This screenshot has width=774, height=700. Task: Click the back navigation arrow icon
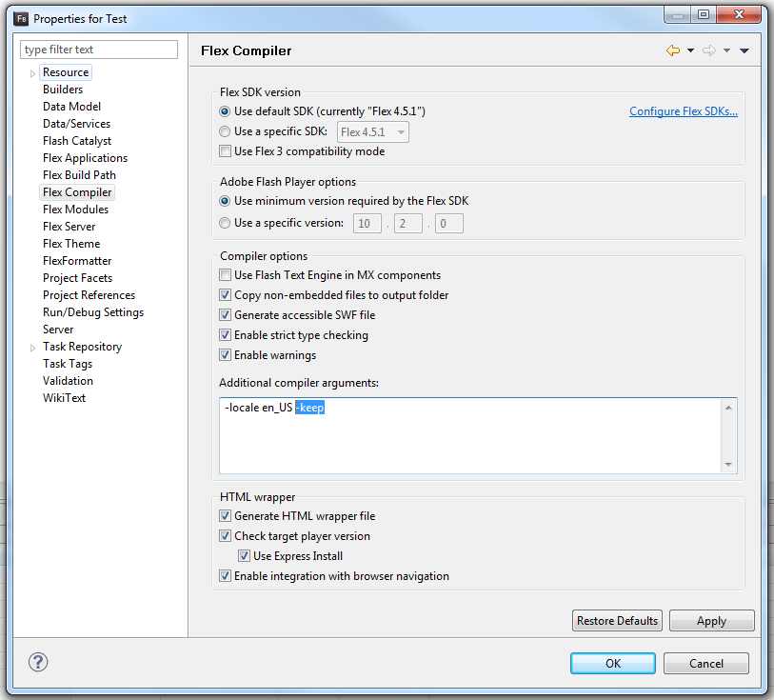click(x=673, y=50)
